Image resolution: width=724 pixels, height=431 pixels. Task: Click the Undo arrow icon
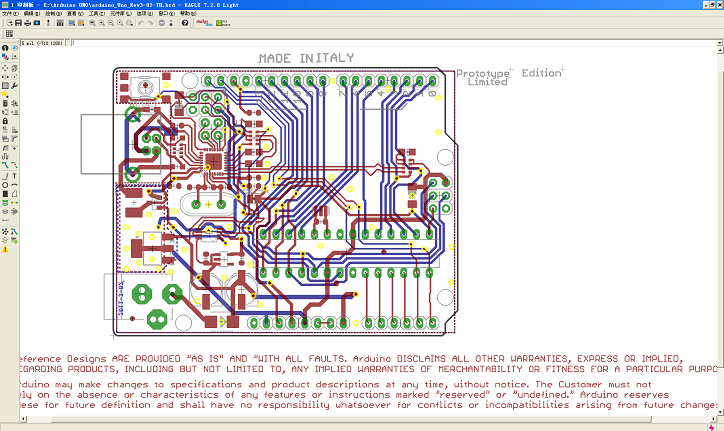pos(141,23)
